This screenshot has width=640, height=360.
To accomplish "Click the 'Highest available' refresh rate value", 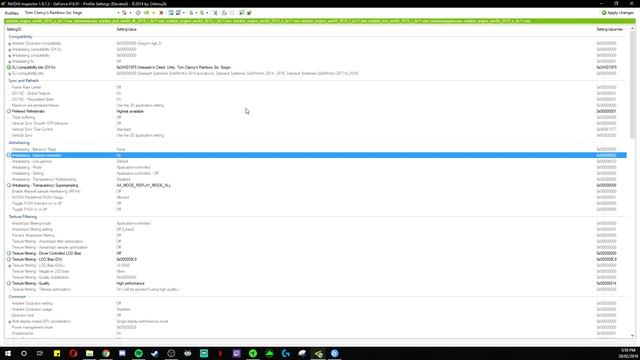I will (130, 111).
